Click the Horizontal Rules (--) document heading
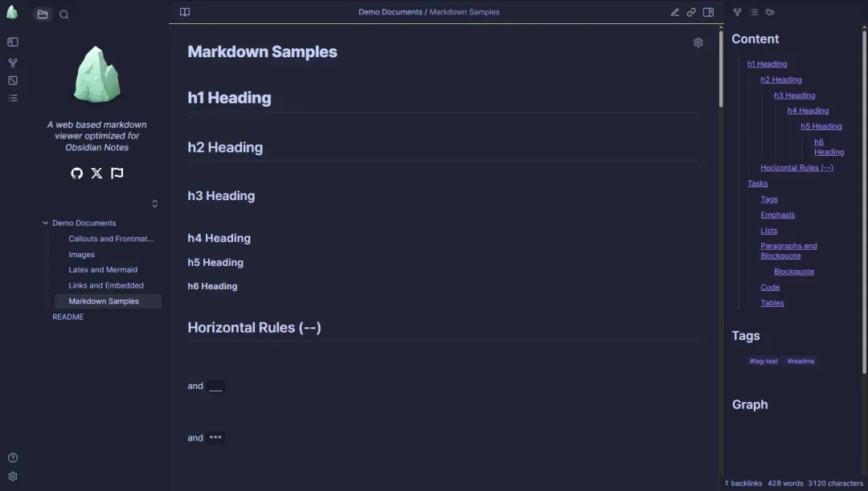The image size is (868, 491). 254,328
